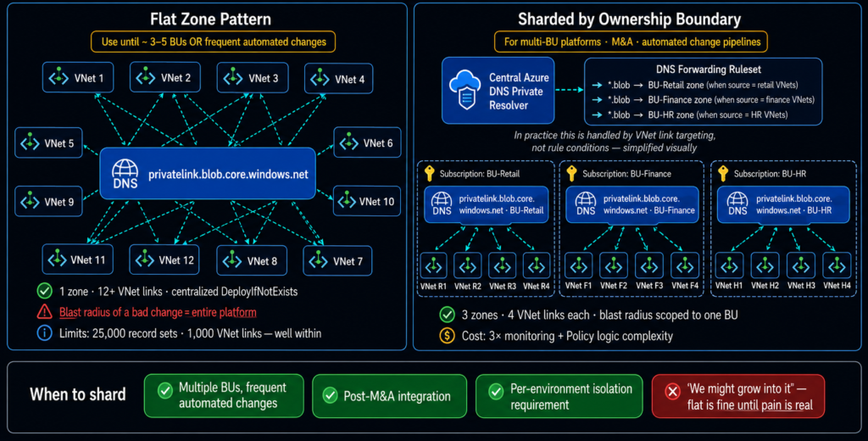Image resolution: width=868 pixels, height=441 pixels.
Task: Click the central privatelink.blob.core.windows.net DNS box
Action: tap(208, 174)
